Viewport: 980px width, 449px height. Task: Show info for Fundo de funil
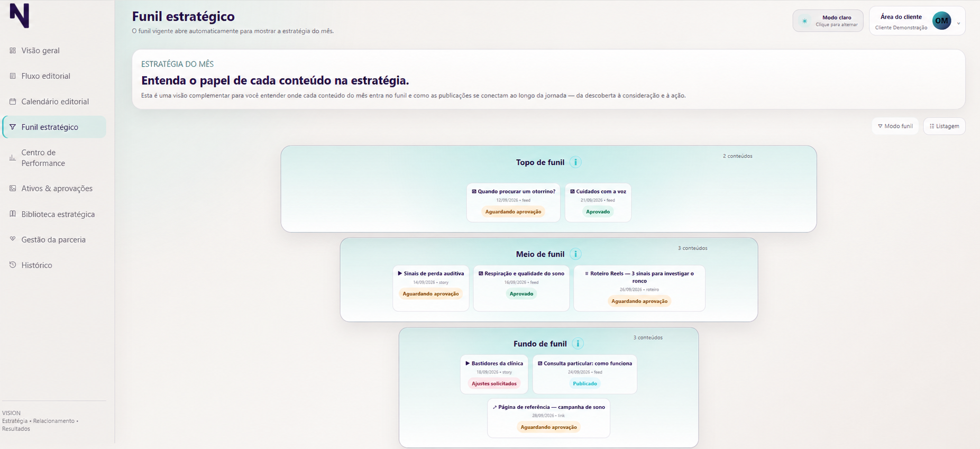[578, 344]
